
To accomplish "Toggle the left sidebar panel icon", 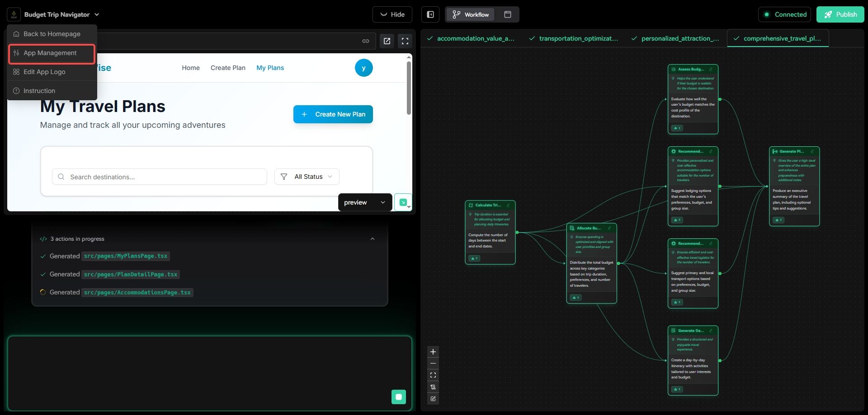I will click(x=430, y=14).
